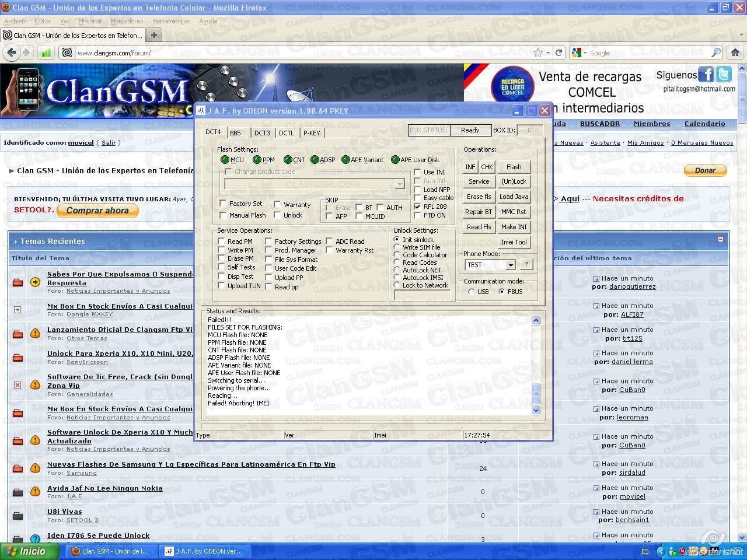This screenshot has width=747, height=560.
Task: Tick the Warranty Rst checkbox
Action: (330, 250)
